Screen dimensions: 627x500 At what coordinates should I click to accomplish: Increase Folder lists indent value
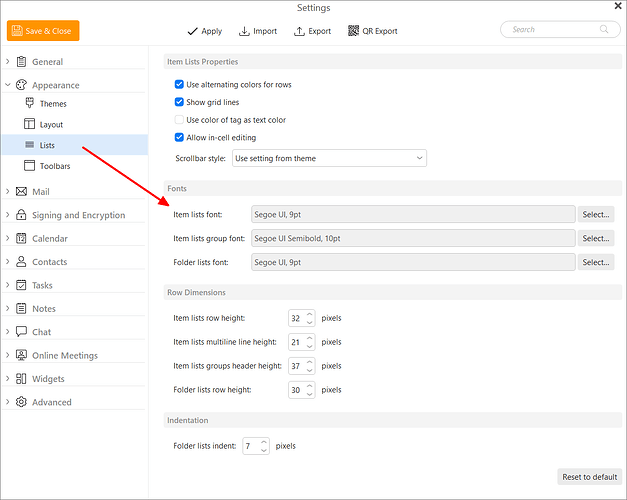point(264,442)
